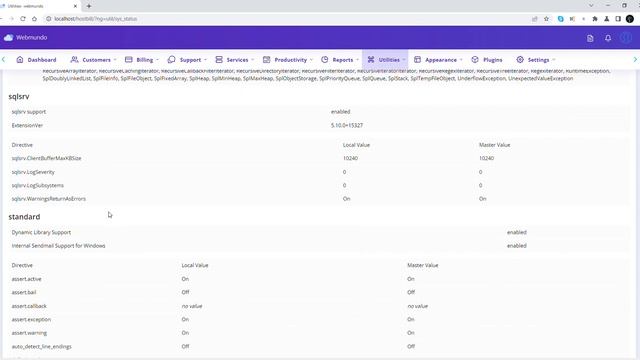Click the Customers people icon
The height and width of the screenshot is (360, 640).
pyautogui.click(x=74, y=60)
